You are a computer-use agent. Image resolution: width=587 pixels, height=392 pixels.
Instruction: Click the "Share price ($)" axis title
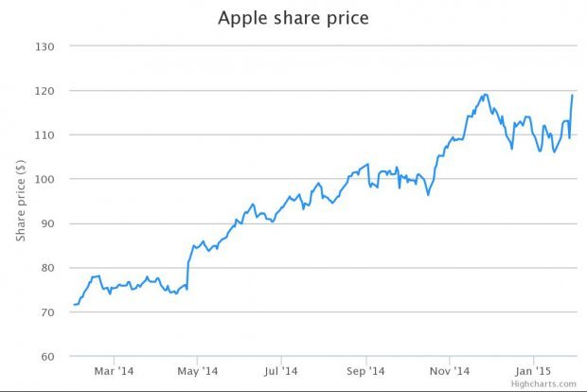tap(21, 201)
